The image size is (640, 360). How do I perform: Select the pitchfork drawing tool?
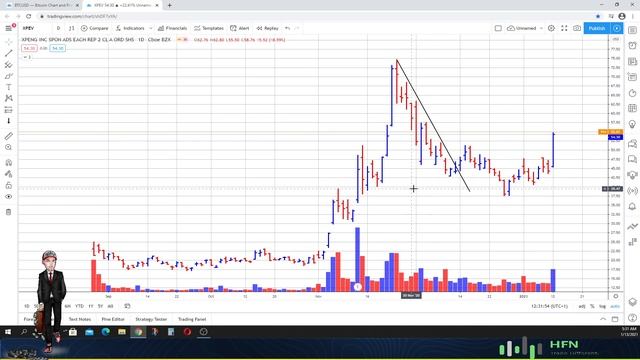[9, 65]
